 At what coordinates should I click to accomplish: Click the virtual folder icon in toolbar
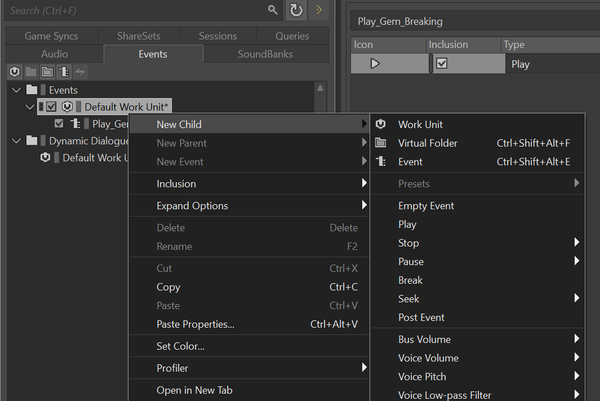[x=47, y=72]
